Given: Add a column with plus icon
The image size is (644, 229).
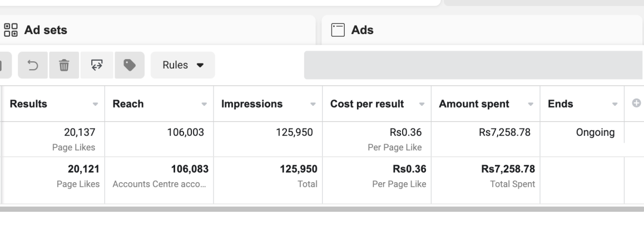Looking at the screenshot, I should (636, 103).
